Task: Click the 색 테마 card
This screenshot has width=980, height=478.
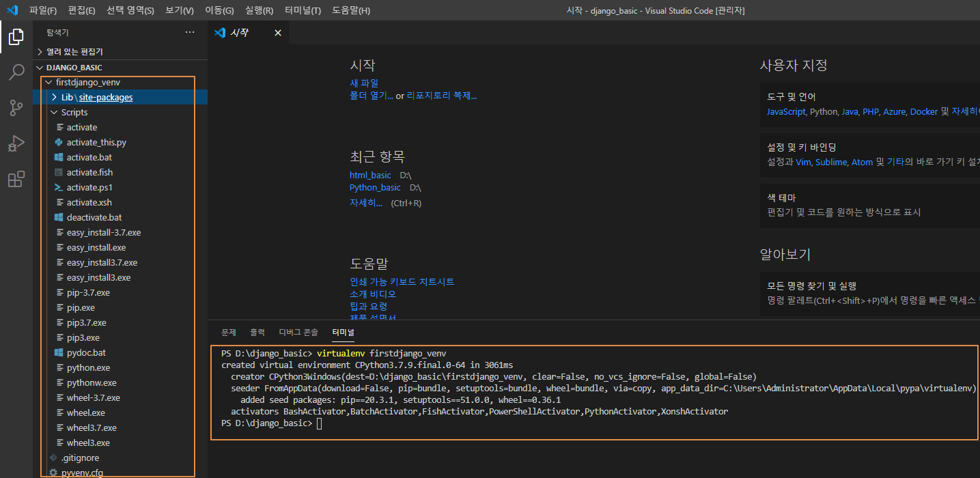Action: [x=869, y=204]
